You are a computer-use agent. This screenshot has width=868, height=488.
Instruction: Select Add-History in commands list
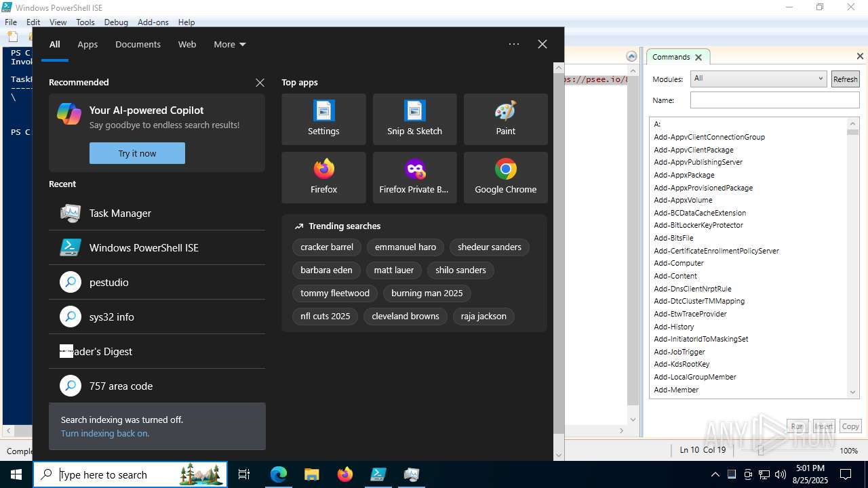click(x=674, y=327)
